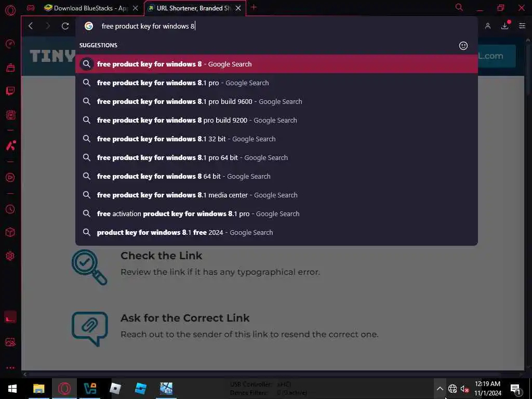Click the search tabs magnifier icon
The height and width of the screenshot is (399, 532).
tap(459, 7)
